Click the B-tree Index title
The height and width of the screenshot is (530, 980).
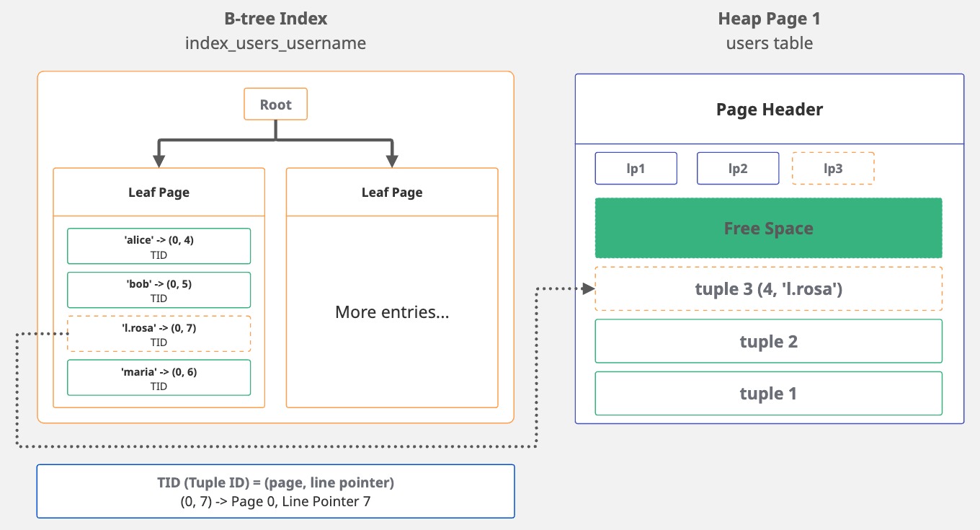click(275, 19)
